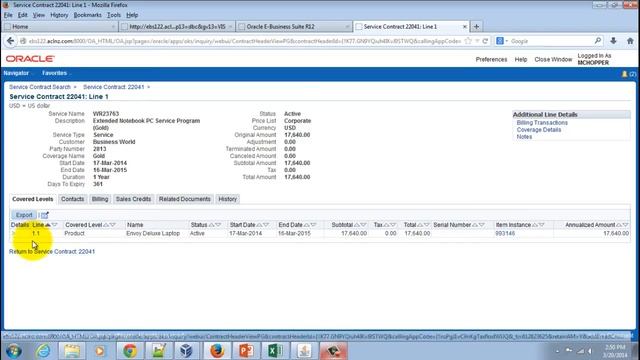Open Preferences in Oracle header
This screenshot has height=360, width=640.
tap(491, 60)
